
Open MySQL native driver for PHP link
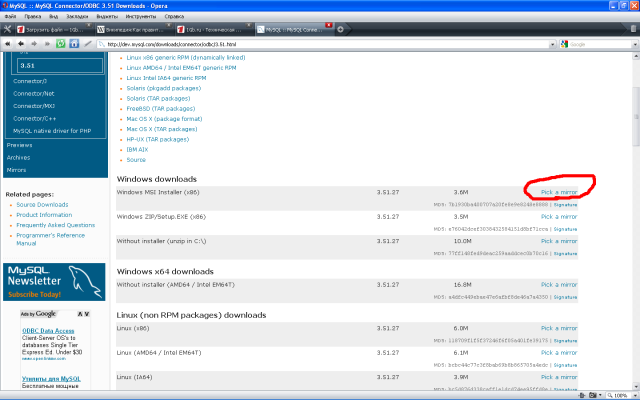pyautogui.click(x=56, y=131)
